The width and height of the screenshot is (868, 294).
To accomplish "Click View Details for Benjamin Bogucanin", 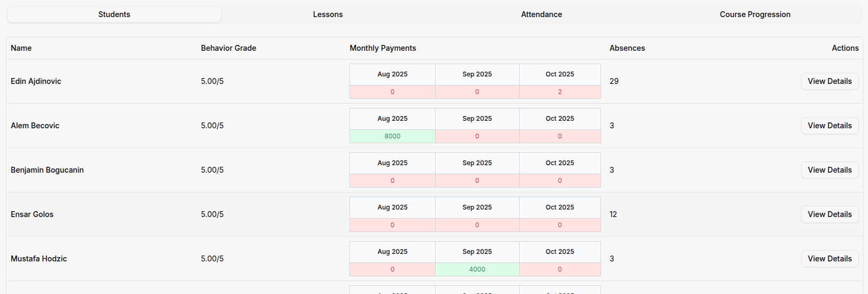I will (829, 170).
